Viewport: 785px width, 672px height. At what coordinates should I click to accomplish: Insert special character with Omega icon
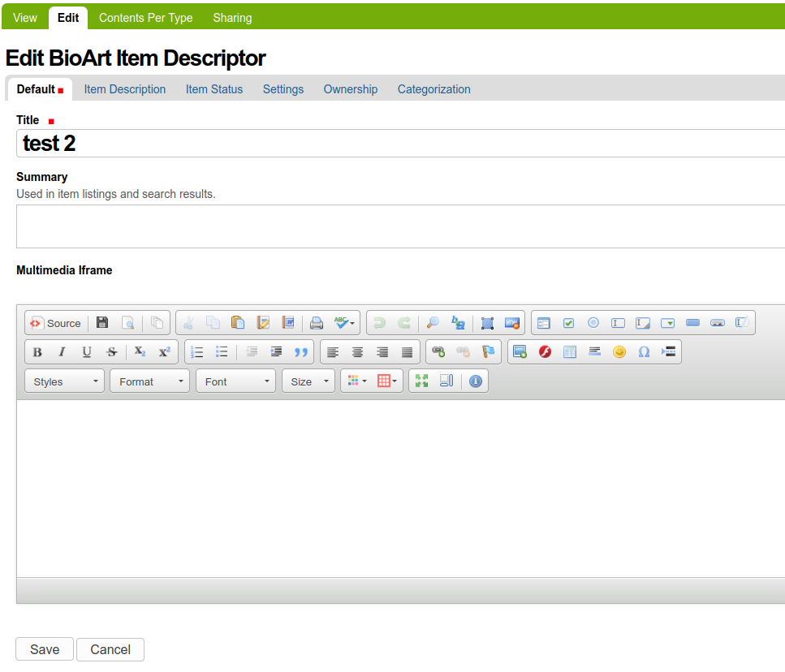point(644,352)
